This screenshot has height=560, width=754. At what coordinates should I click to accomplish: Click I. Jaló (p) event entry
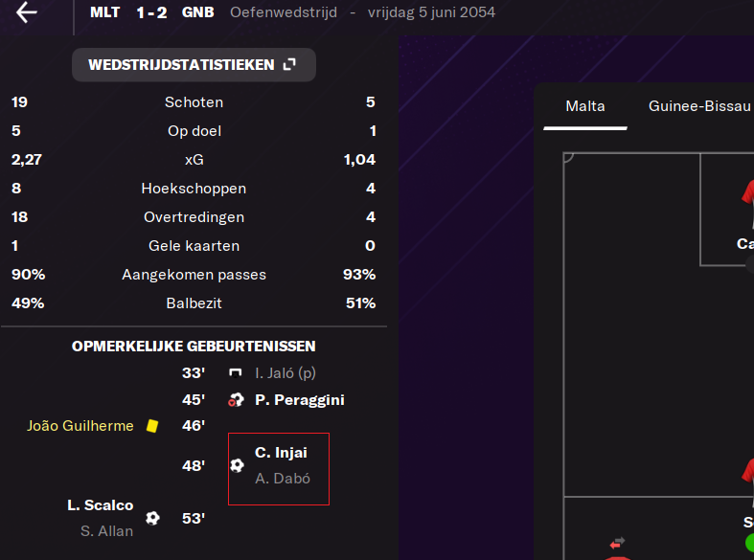[x=286, y=373]
